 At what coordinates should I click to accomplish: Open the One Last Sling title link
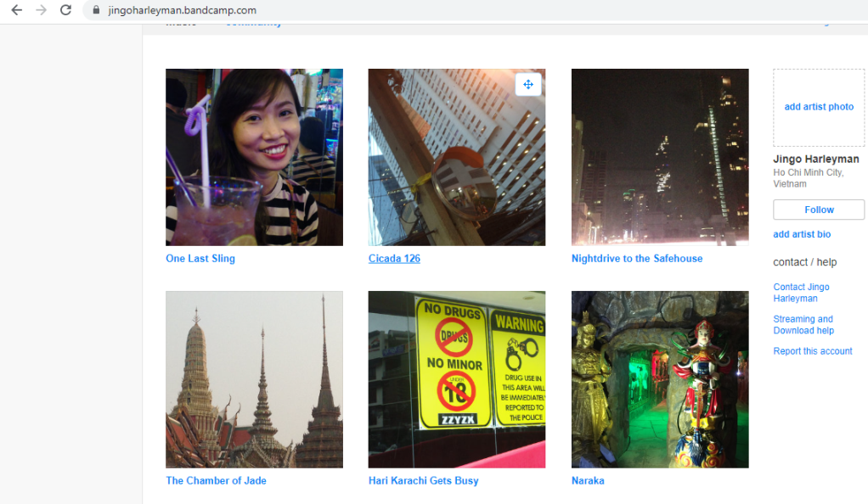tap(200, 259)
